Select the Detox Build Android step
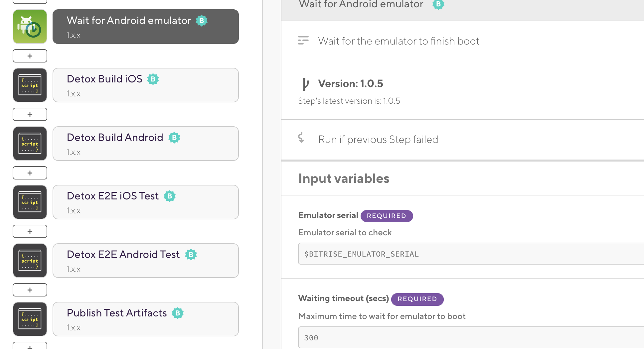The width and height of the screenshot is (644, 349). tap(146, 144)
